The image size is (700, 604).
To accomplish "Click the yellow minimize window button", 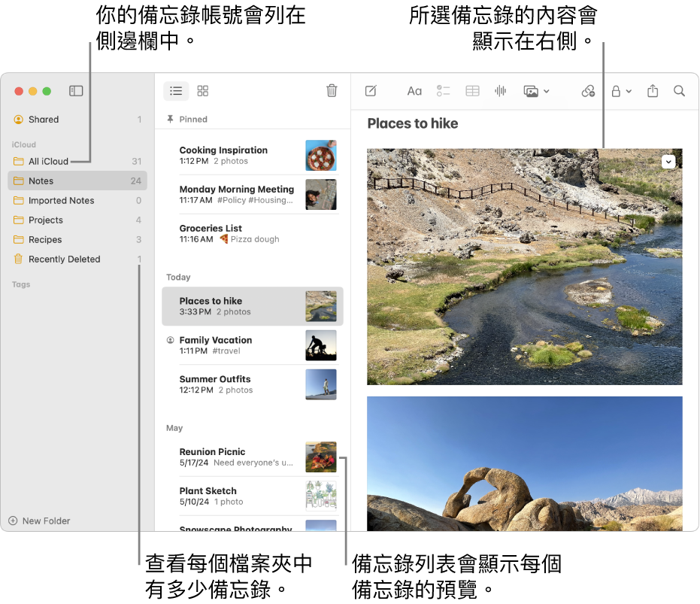I will [x=32, y=91].
